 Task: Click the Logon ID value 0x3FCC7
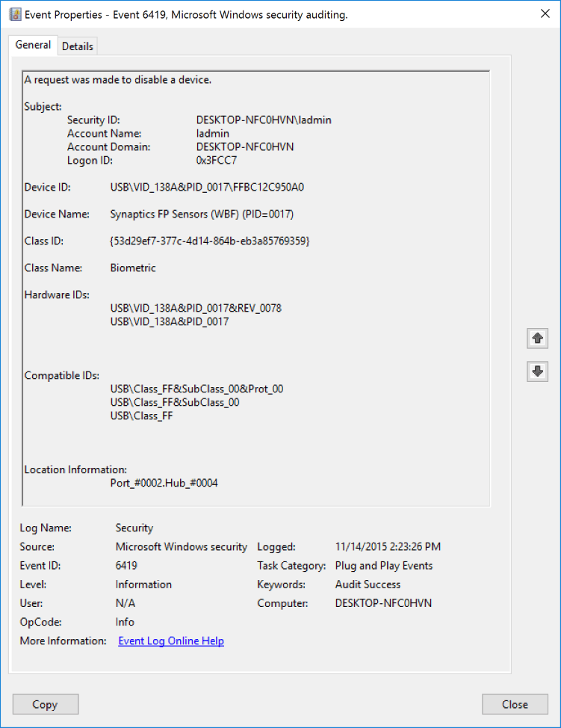(x=217, y=160)
